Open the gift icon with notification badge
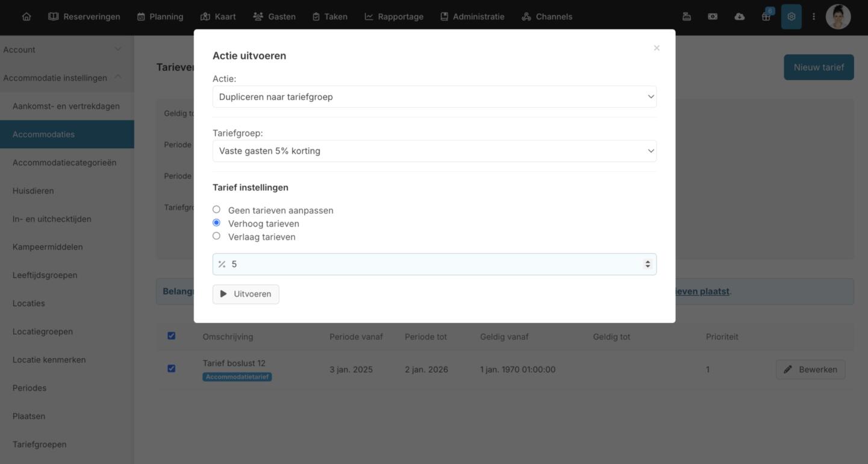The width and height of the screenshot is (868, 464). click(x=766, y=17)
